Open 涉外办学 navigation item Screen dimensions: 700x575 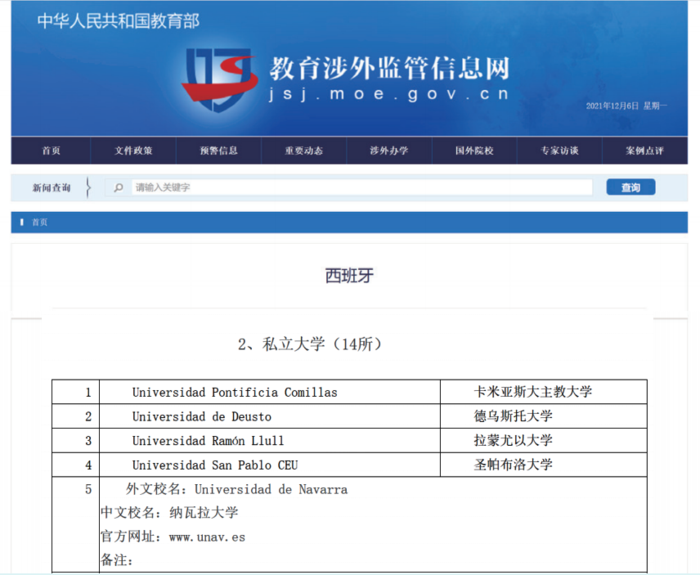[389, 151]
